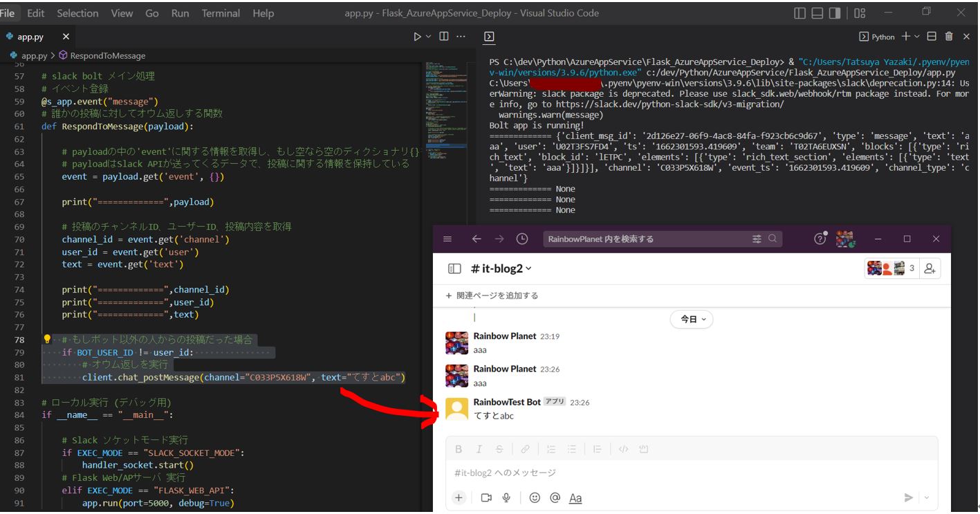Open the emoji picker in Slack composer
The height and width of the screenshot is (514, 980).
(x=534, y=497)
